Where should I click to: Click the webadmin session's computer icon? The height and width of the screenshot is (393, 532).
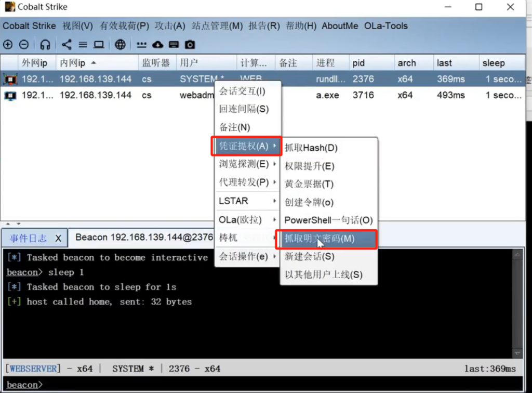(x=10, y=96)
